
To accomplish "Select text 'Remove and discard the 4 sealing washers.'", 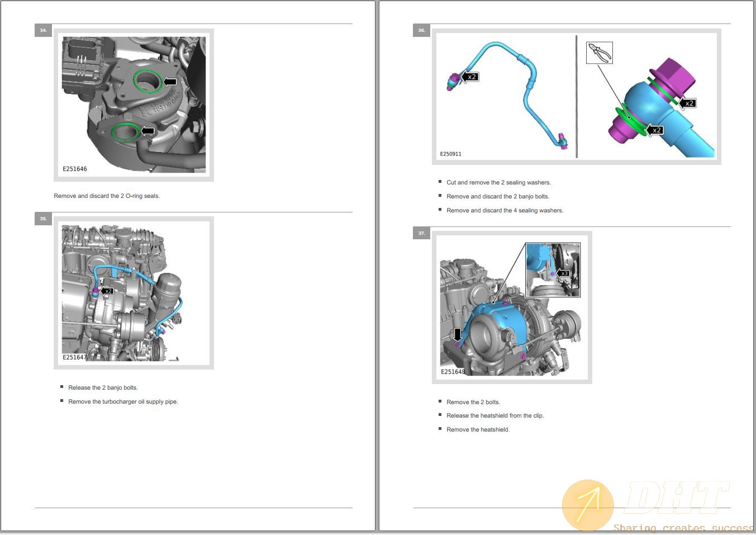I will 505,210.
